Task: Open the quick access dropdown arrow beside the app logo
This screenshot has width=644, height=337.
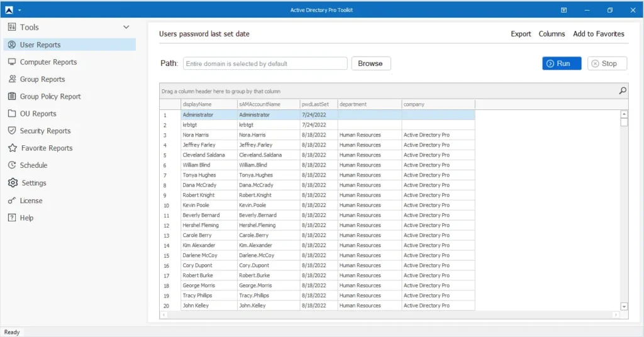Action: 19,10
